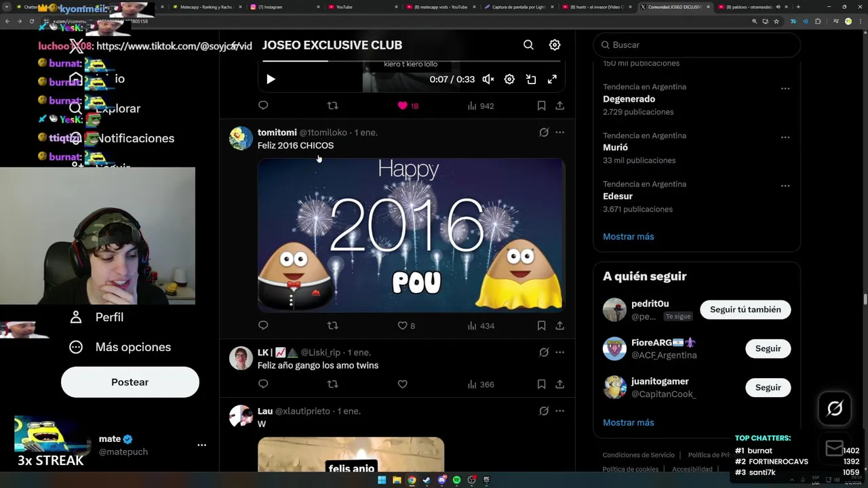Enter fullscreen on the video

pyautogui.click(x=552, y=79)
